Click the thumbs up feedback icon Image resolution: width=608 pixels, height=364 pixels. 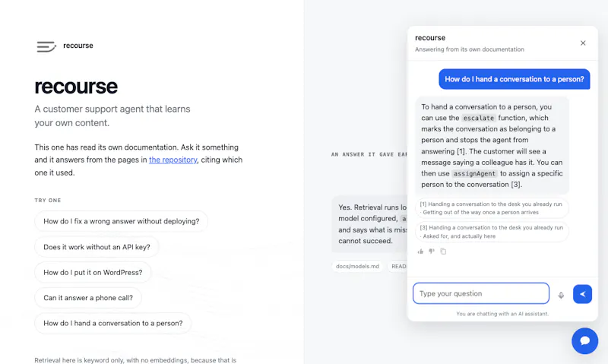(420, 252)
